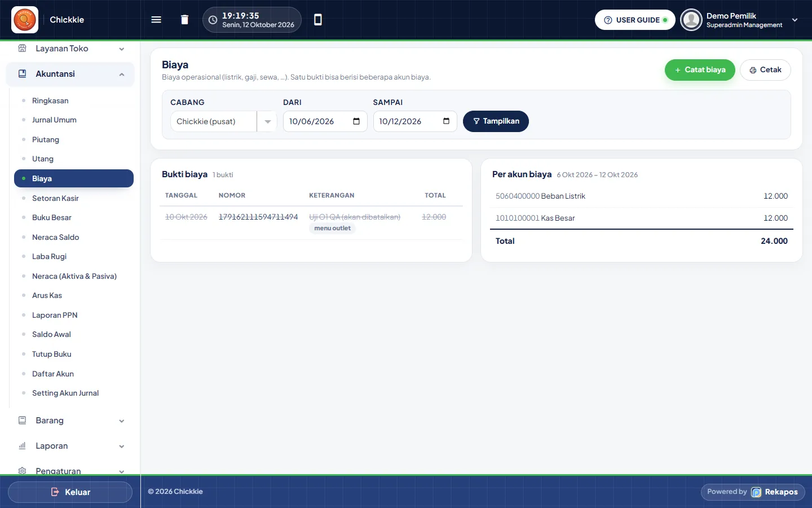Open Saldo Awal page
The height and width of the screenshot is (508, 812).
[74, 334]
